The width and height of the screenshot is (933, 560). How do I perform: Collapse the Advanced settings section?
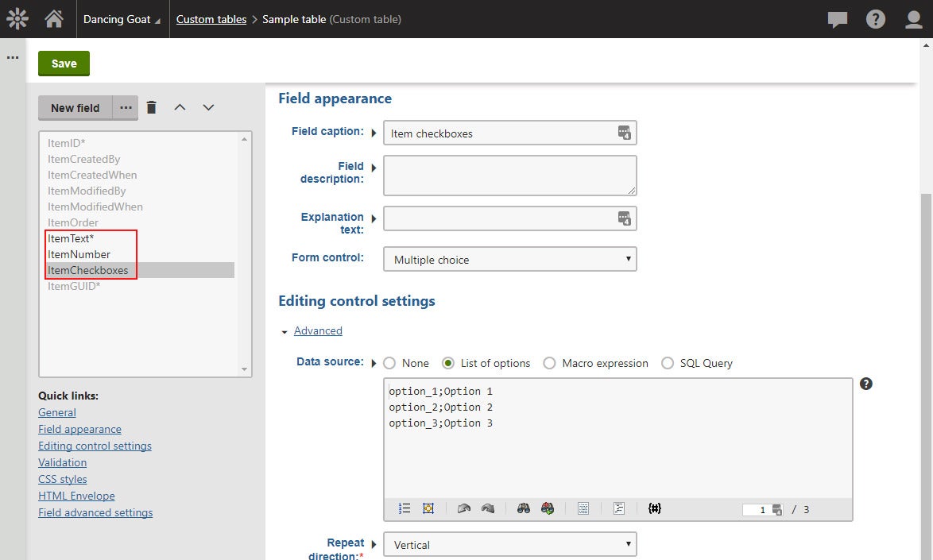pos(285,332)
